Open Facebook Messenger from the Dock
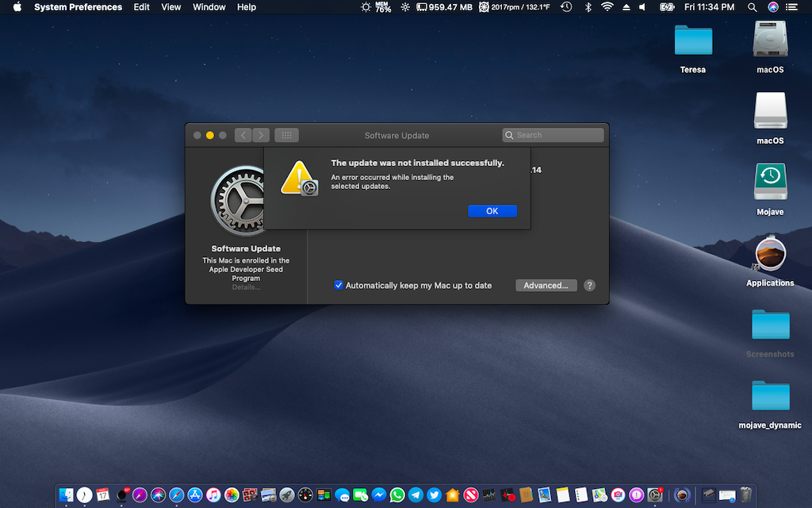 [379, 495]
